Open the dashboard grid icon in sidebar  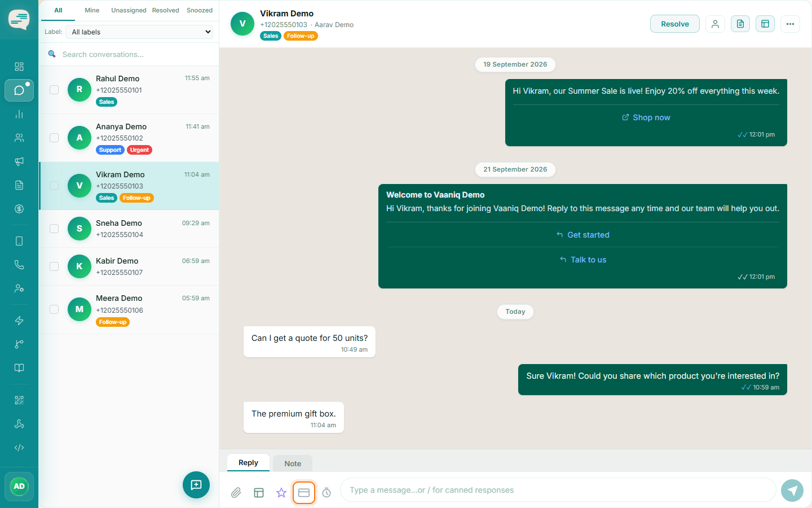[19, 67]
